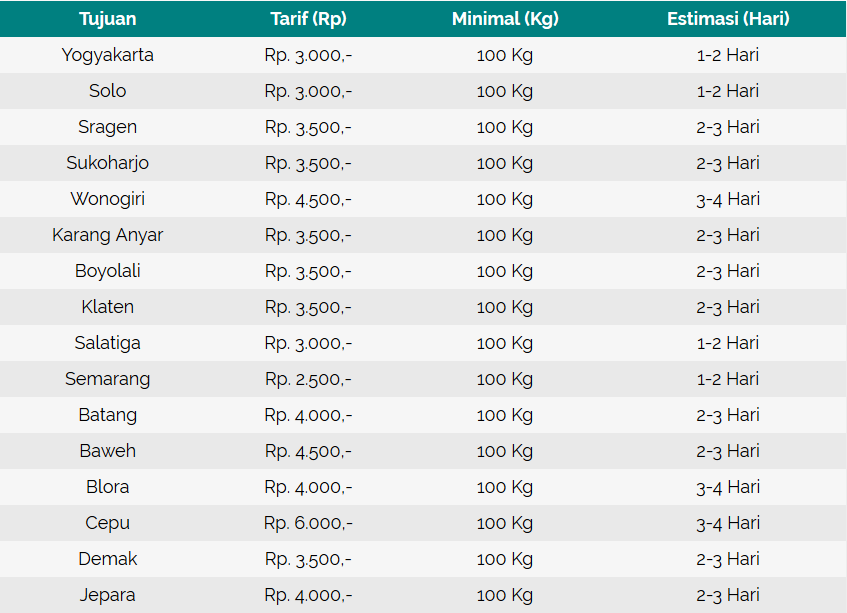847x613 pixels.
Task: Select the Blora estimate 3-4 Hari
Action: [x=728, y=487]
